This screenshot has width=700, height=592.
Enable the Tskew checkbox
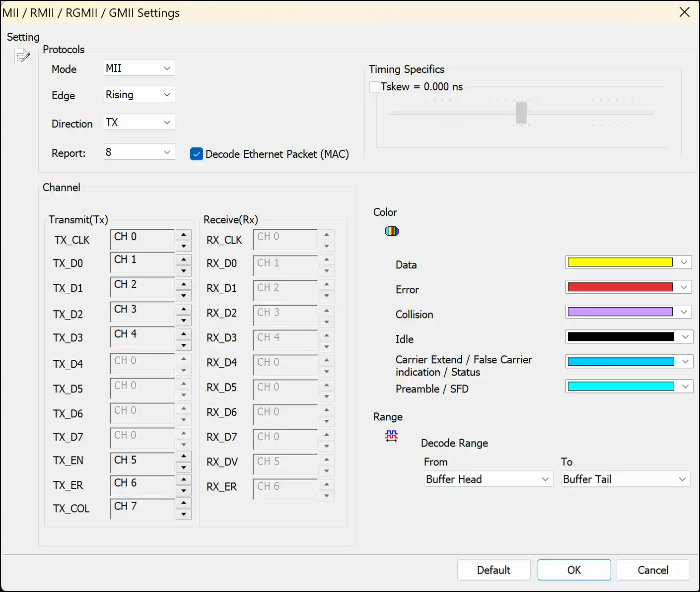click(x=375, y=87)
